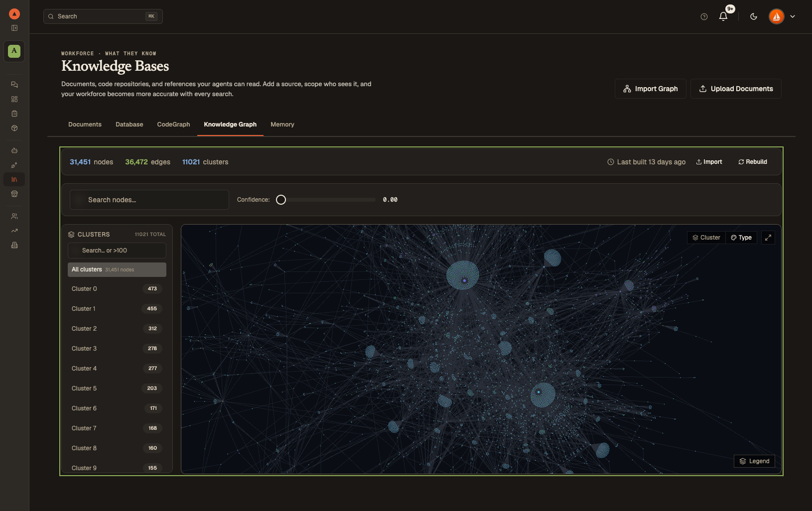812x511 pixels.
Task: Select Cluster 8 in the list
Action: [x=117, y=448]
